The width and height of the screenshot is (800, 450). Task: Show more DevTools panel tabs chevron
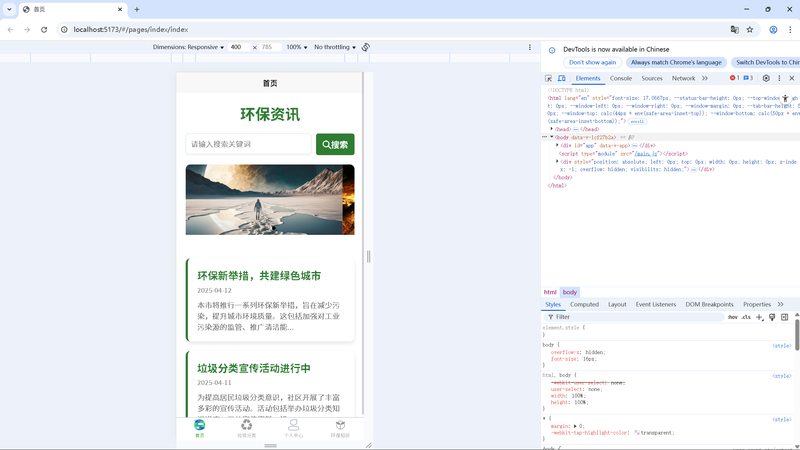click(705, 78)
